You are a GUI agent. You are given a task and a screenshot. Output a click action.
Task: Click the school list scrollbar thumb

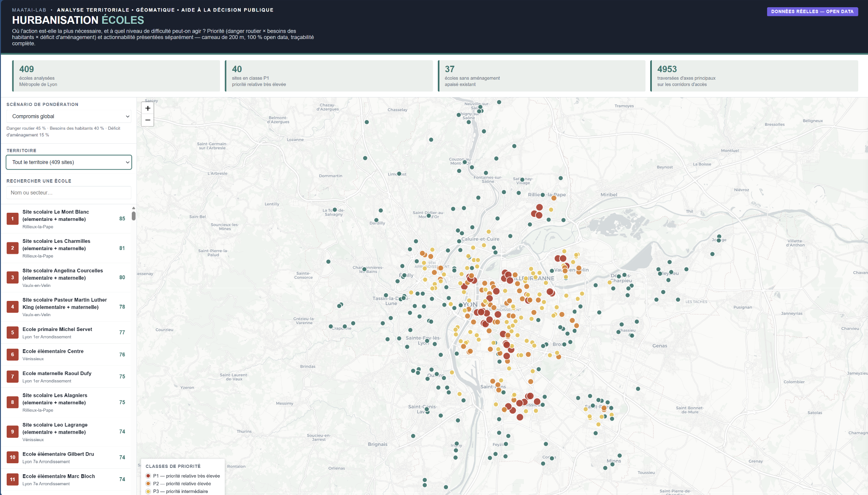pos(134,215)
